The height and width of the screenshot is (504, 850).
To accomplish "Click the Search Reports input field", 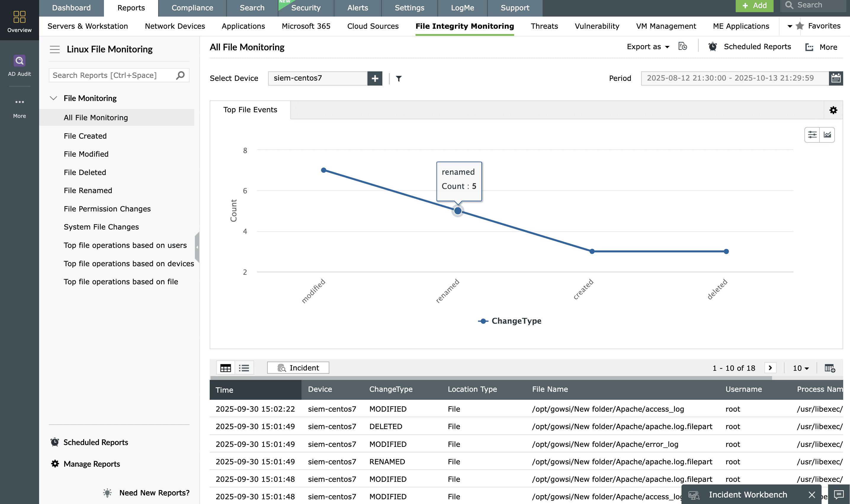I will coord(112,76).
